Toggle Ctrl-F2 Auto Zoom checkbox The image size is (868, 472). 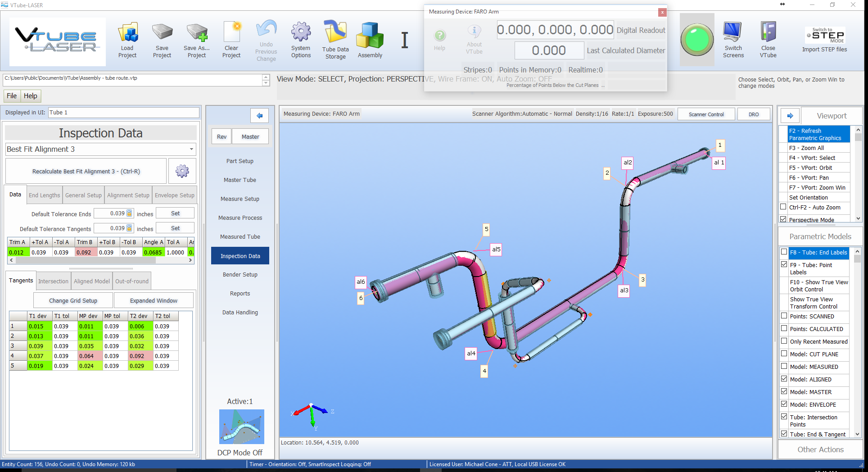[783, 207]
